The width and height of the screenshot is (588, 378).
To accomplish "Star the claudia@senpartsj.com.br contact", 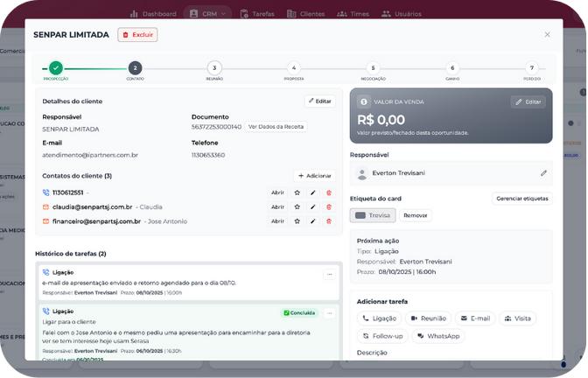I will 297,207.
